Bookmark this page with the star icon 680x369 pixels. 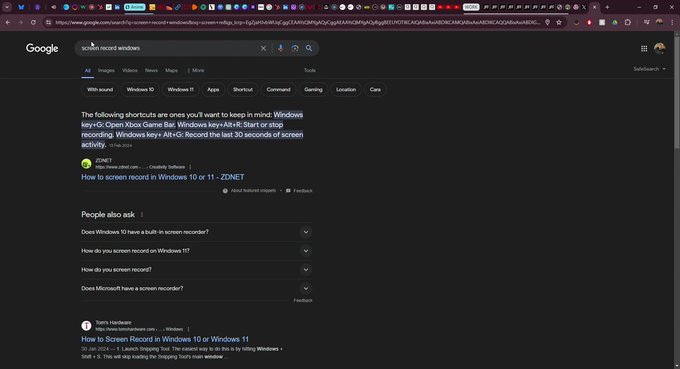[559, 22]
